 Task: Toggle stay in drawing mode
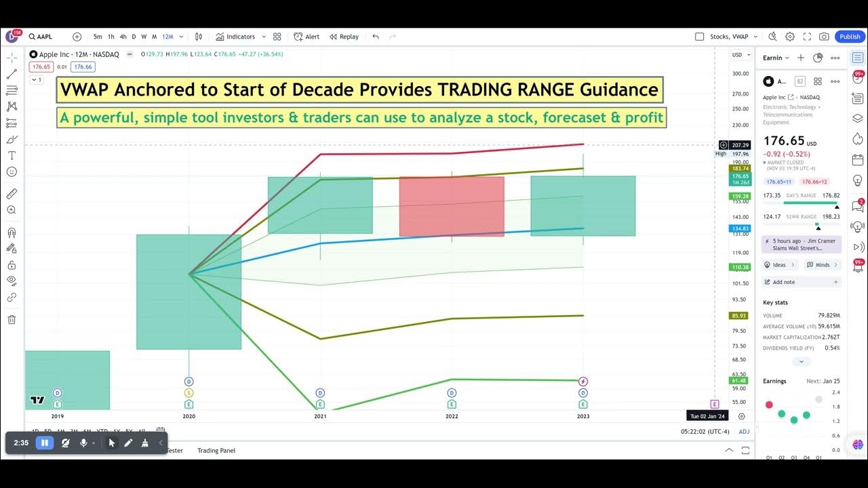tap(12, 249)
